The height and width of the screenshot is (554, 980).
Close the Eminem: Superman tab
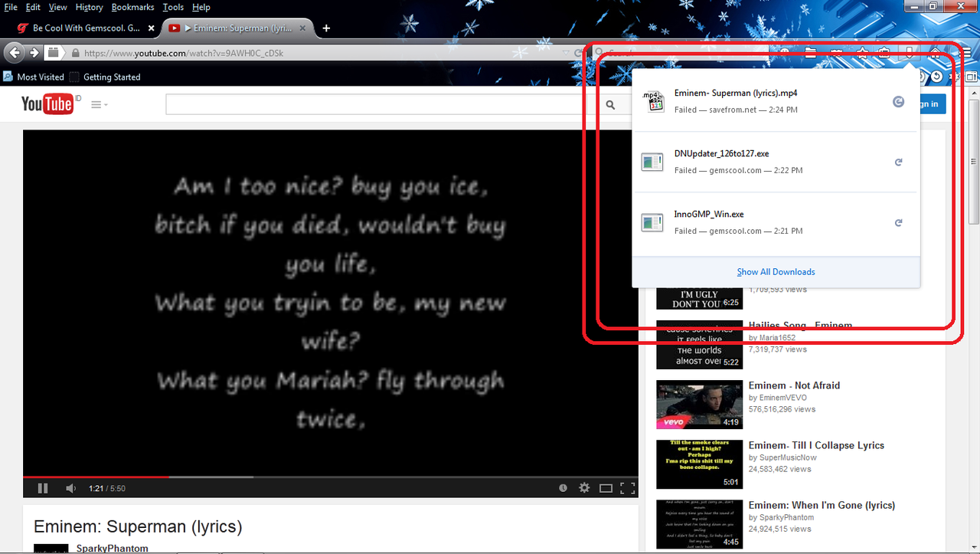coord(302,28)
